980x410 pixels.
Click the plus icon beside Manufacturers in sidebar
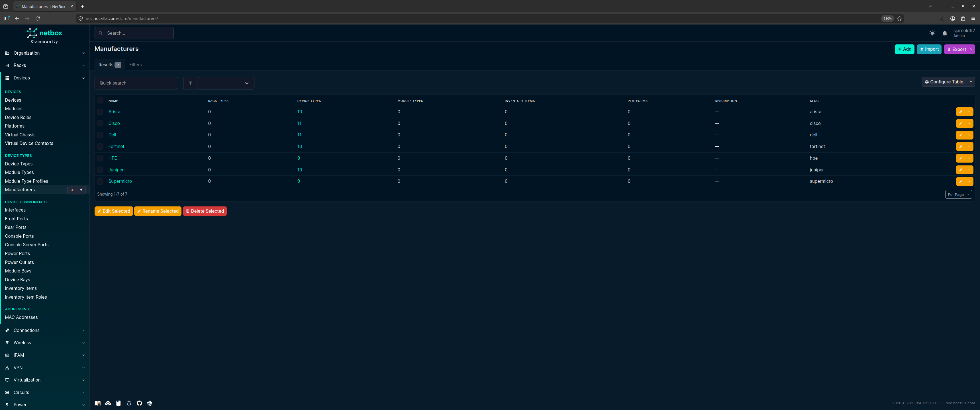pyautogui.click(x=72, y=190)
